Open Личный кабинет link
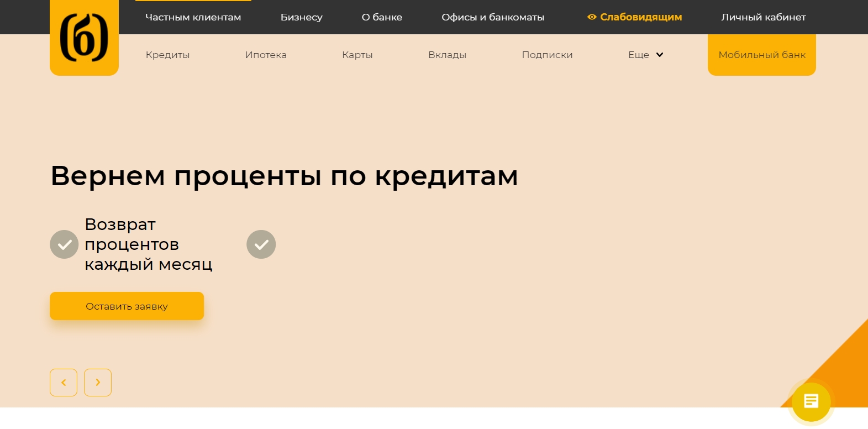The height and width of the screenshot is (429, 868). 764,17
